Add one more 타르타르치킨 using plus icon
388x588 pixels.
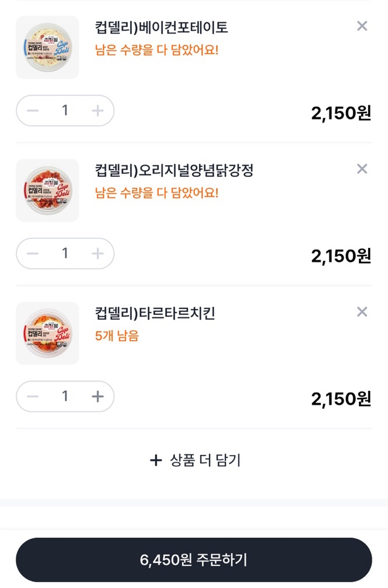pos(97,397)
